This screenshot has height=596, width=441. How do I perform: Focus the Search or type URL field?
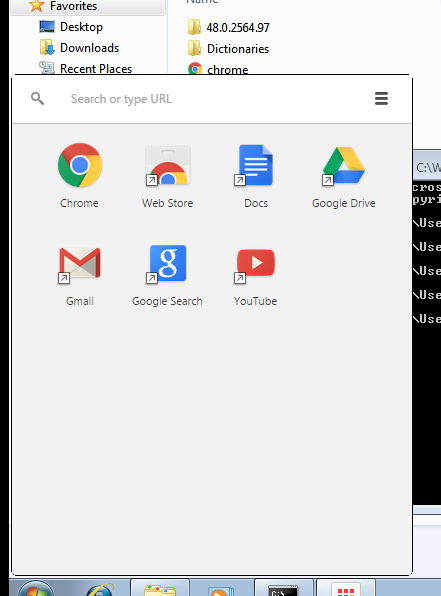coord(213,99)
